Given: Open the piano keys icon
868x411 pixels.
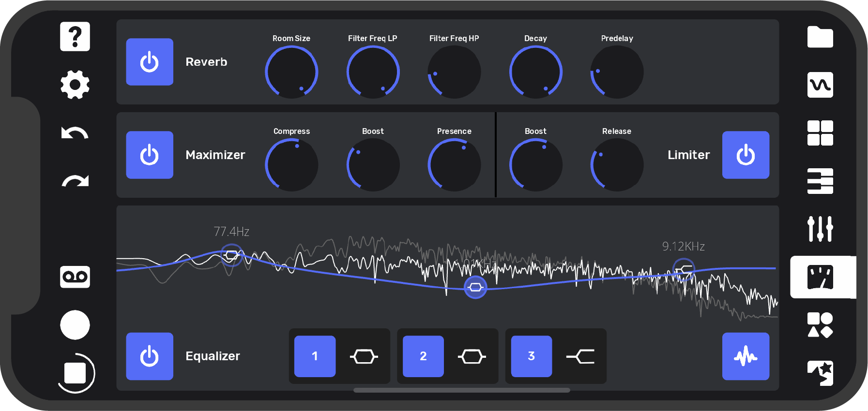Looking at the screenshot, I should coord(820,181).
